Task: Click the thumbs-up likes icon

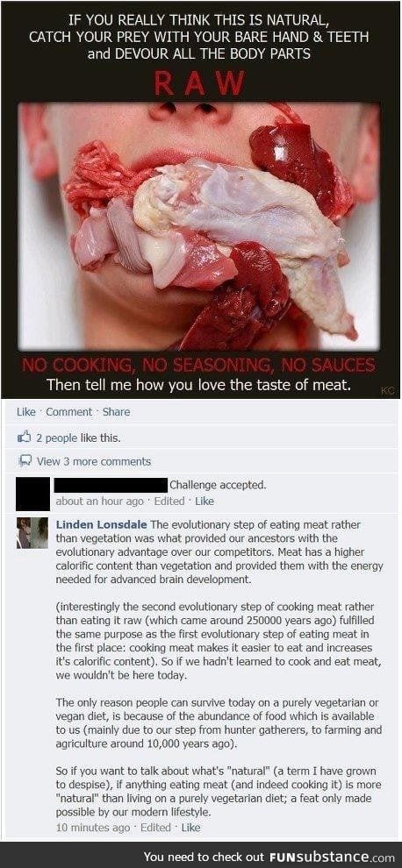Action: click(24, 438)
